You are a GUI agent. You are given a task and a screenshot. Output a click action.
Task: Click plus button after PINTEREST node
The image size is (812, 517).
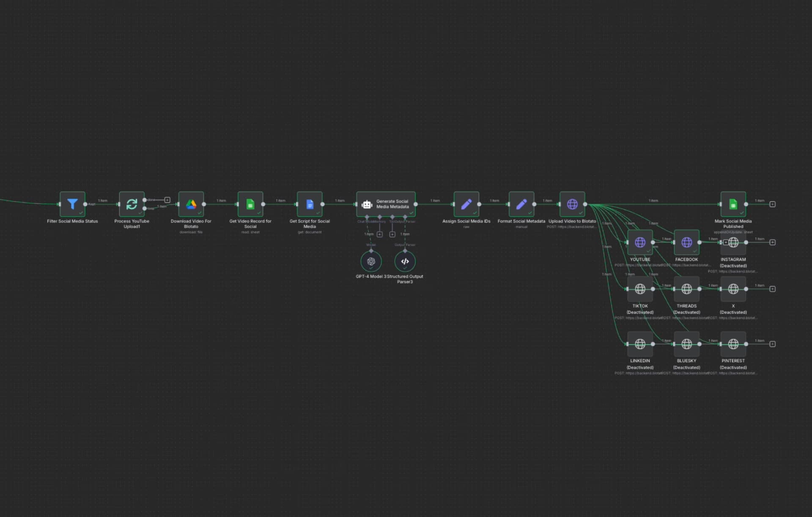(772, 344)
